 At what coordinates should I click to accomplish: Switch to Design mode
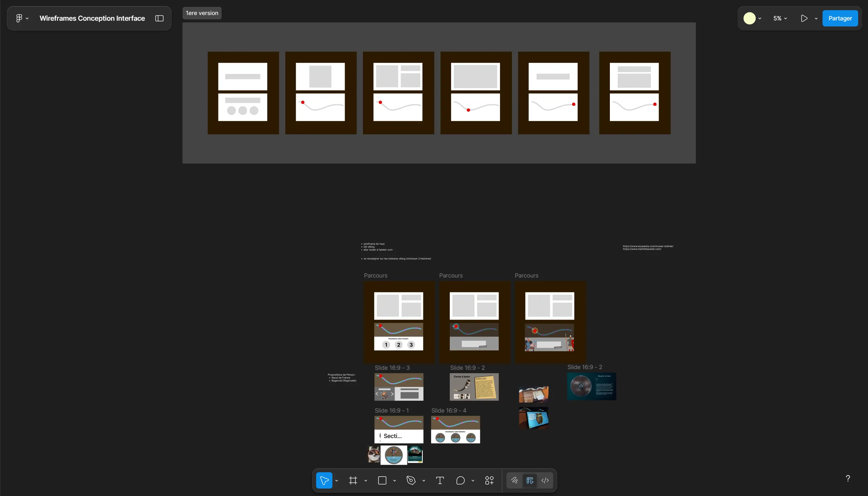pyautogui.click(x=529, y=480)
